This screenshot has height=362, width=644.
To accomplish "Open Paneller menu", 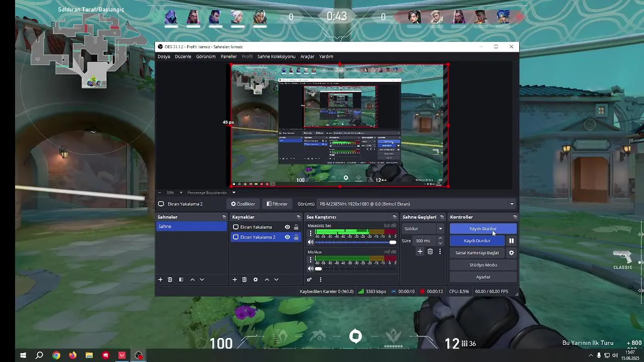I will [229, 56].
